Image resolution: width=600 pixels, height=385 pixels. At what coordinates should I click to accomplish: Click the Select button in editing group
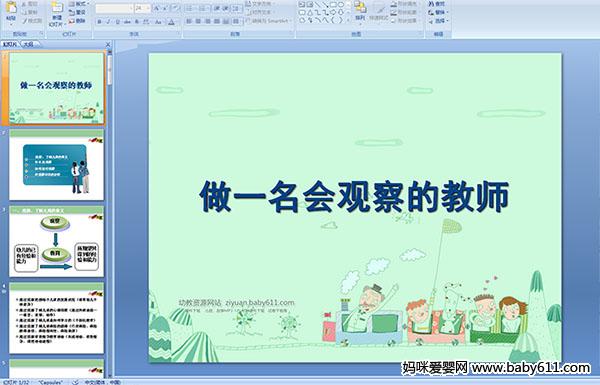point(438,21)
